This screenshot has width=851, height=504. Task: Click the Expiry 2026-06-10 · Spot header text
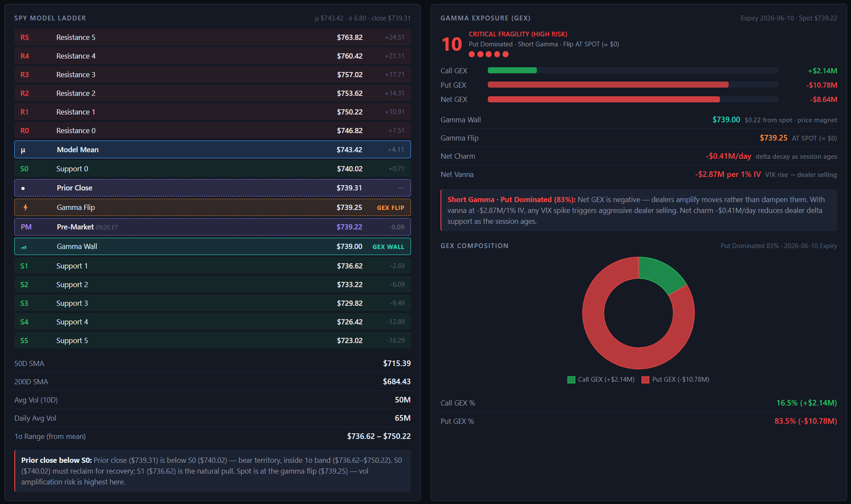pyautogui.click(x=789, y=18)
